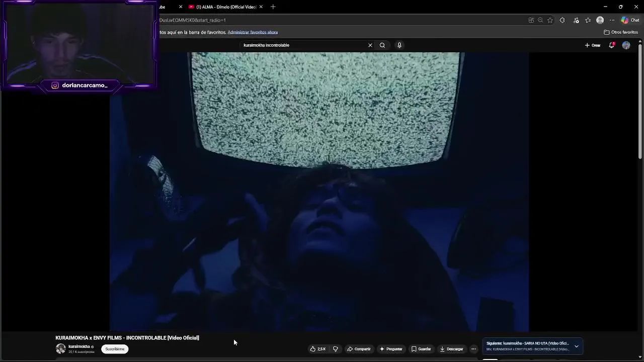Open the favorites list icon
The height and width of the screenshot is (362, 644).
pyautogui.click(x=588, y=20)
